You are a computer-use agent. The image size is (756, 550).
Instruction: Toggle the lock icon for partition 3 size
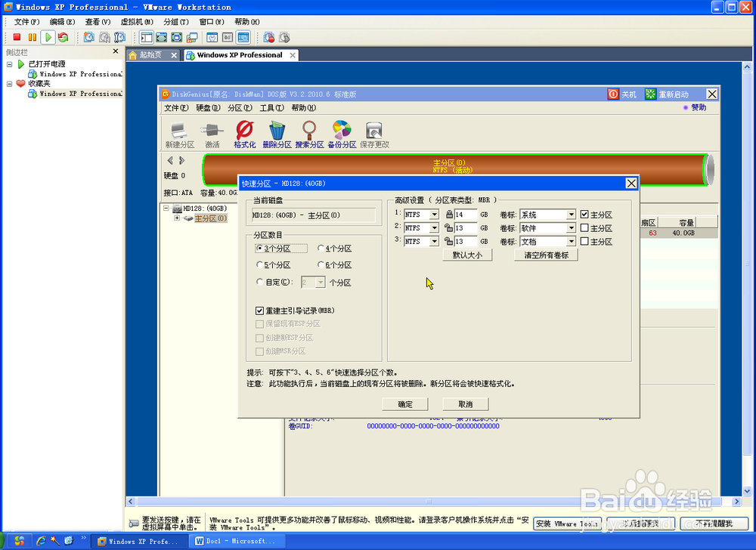(449, 241)
